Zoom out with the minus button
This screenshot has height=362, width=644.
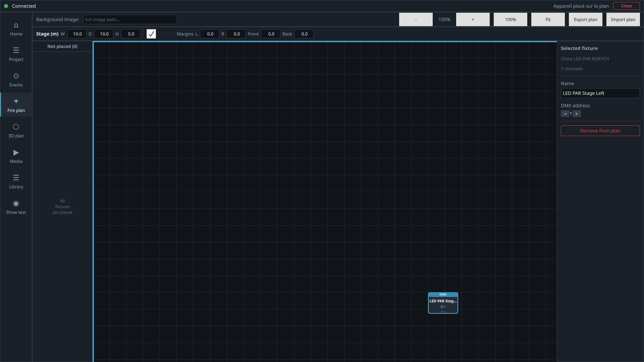(416, 19)
